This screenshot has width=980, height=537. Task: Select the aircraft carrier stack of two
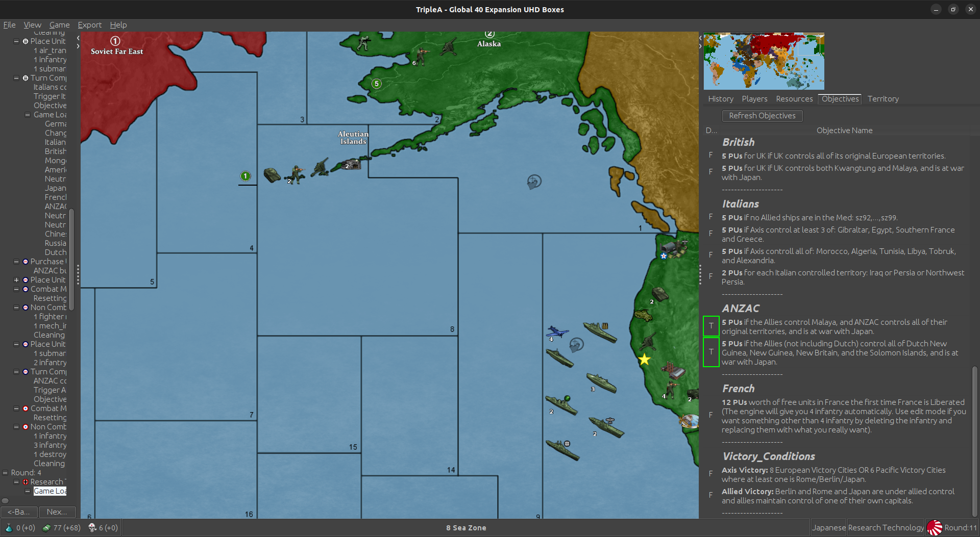(606, 427)
